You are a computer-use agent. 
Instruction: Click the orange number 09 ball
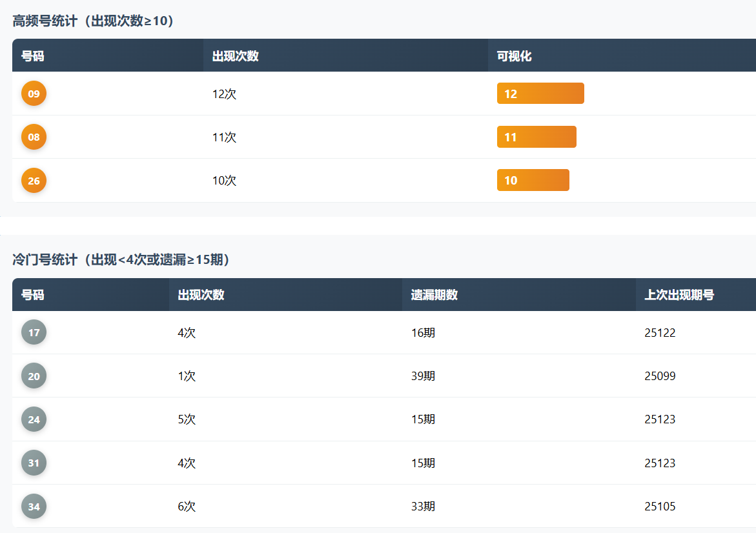(34, 94)
